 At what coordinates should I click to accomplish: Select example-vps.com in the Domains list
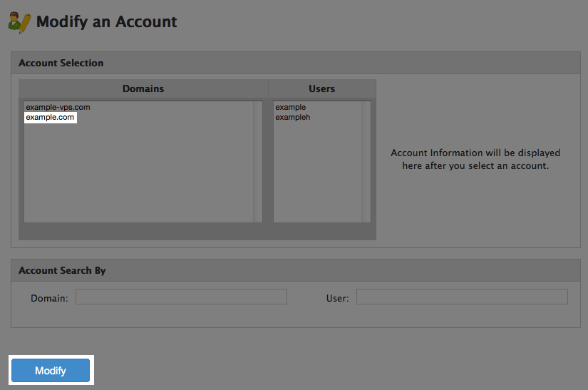coord(58,107)
